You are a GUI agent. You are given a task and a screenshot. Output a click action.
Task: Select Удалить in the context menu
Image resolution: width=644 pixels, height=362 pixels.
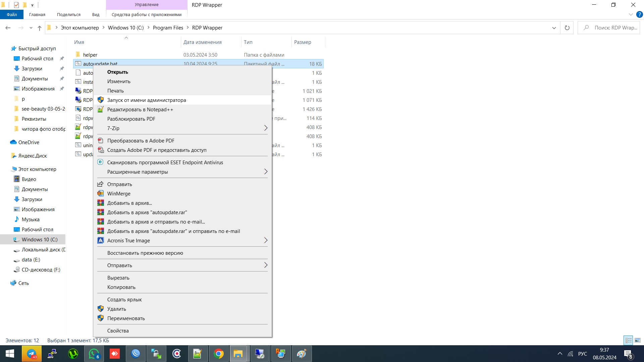pyautogui.click(x=182, y=309)
